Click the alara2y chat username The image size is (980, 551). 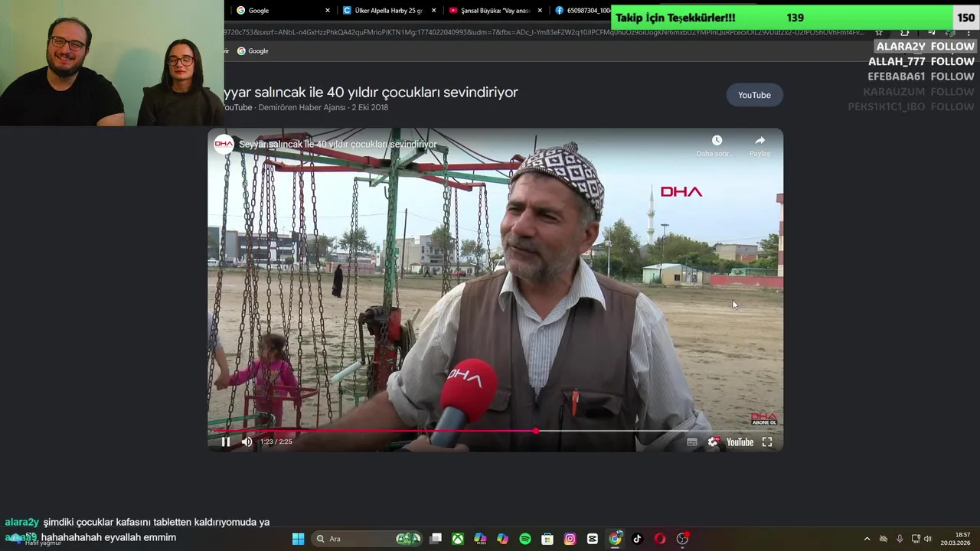21,522
